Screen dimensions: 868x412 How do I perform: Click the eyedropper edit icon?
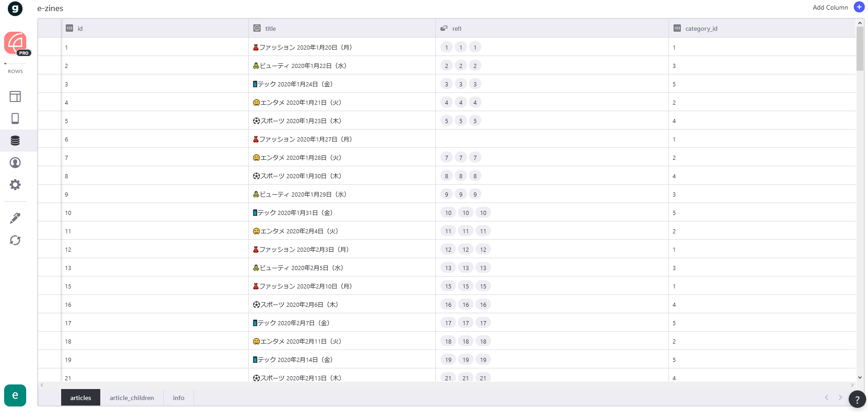(15, 218)
